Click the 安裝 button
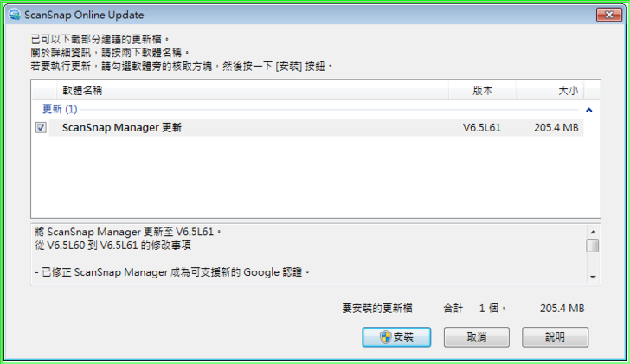The height and width of the screenshot is (364, 630). [396, 336]
